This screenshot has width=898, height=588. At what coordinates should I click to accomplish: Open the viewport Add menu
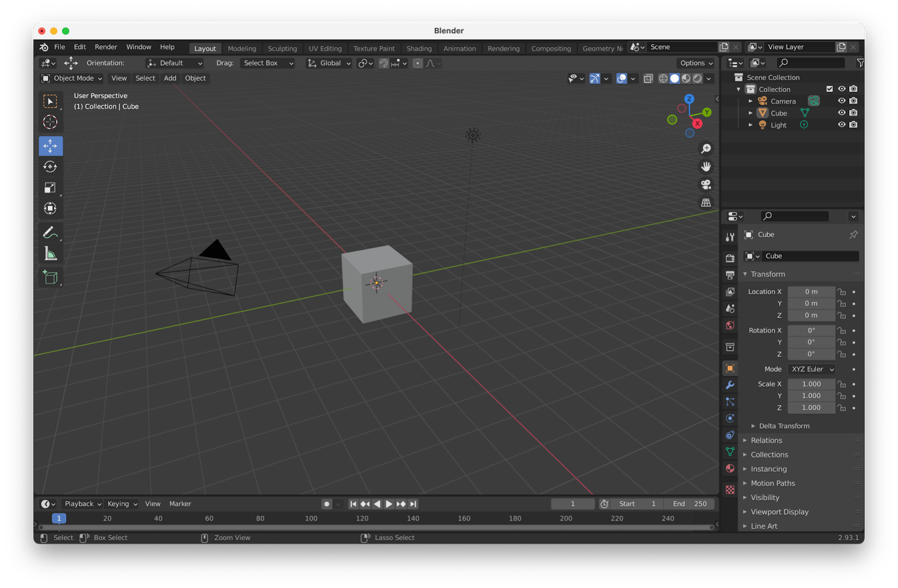click(170, 78)
